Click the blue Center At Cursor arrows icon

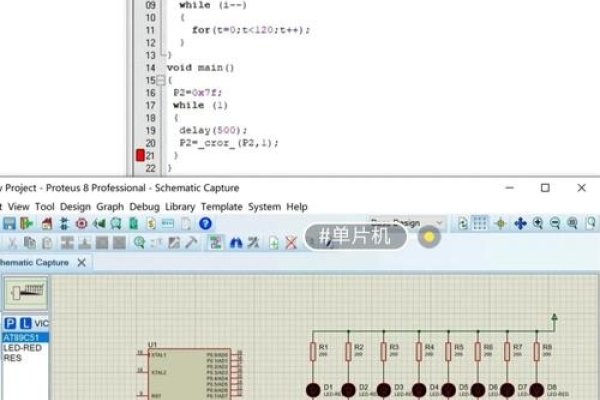click(x=520, y=223)
